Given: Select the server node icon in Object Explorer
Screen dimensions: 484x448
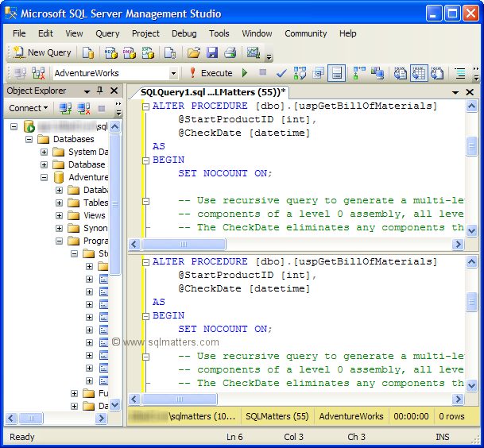Looking at the screenshot, I should 29,126.
